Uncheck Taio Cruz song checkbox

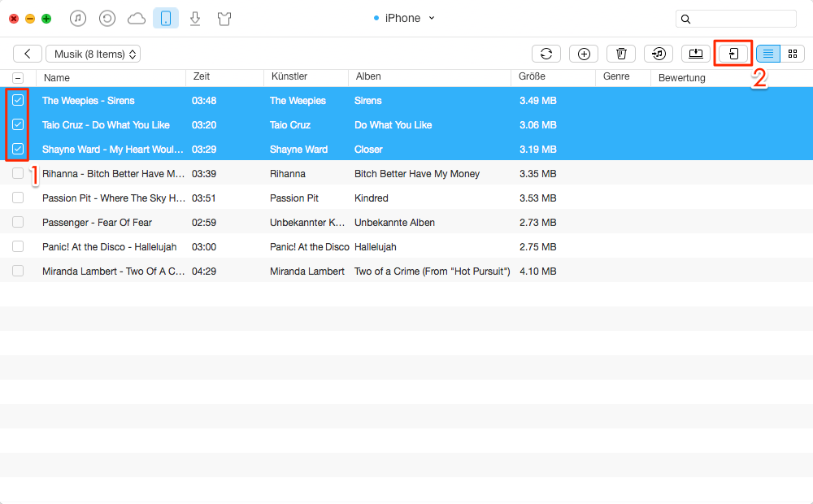pyautogui.click(x=18, y=124)
